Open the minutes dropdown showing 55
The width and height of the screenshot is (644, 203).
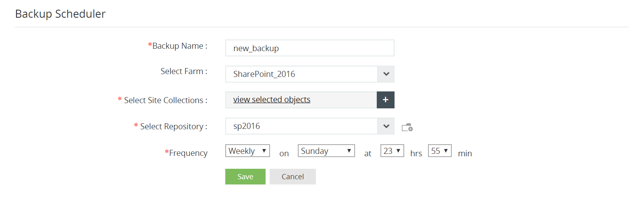point(439,151)
